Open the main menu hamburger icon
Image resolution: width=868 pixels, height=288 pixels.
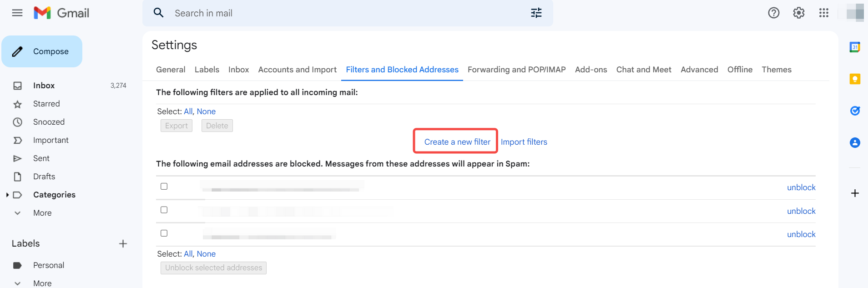coord(17,13)
